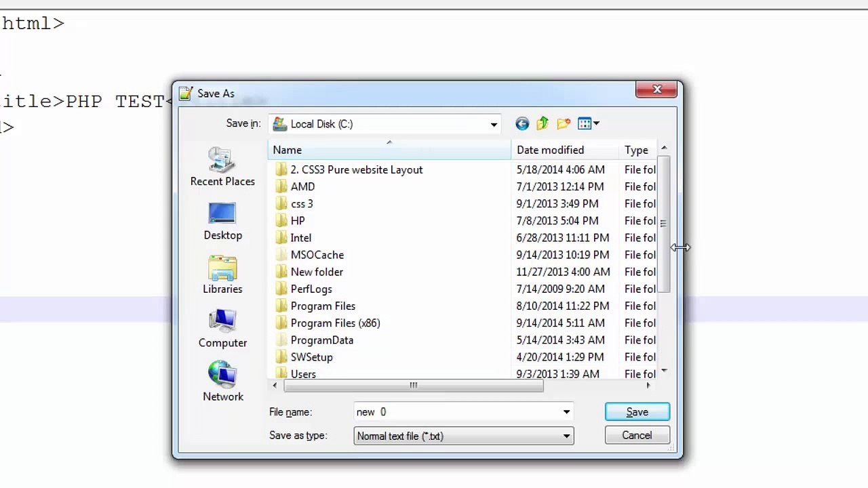
Task: Click PHP TEST title text in editor
Action: [115, 102]
